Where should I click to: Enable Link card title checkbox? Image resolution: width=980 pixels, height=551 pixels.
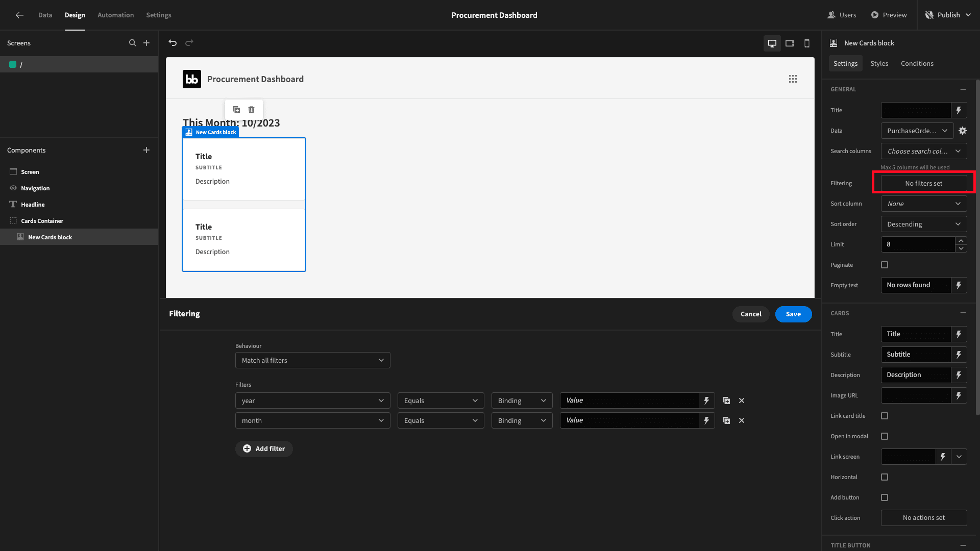tap(885, 416)
